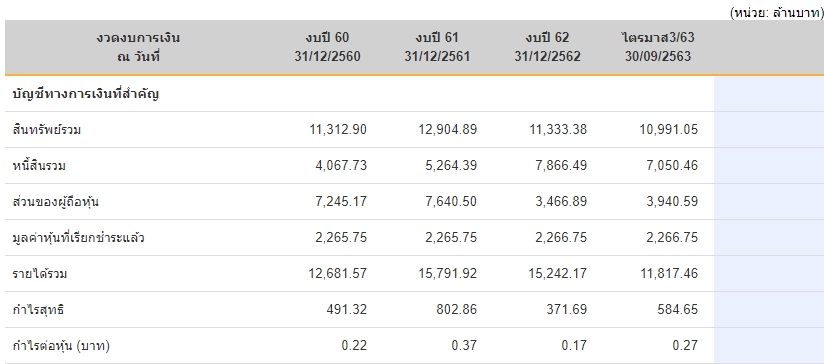Click the liabilities value 7,866.49

pyautogui.click(x=561, y=165)
